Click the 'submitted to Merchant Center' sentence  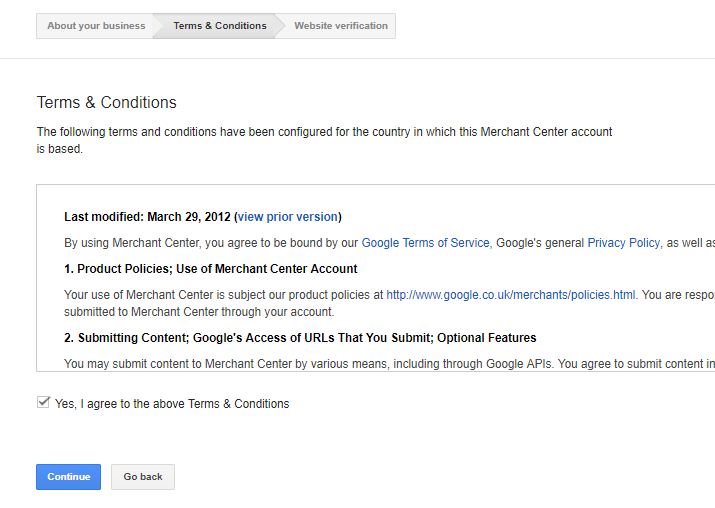tap(199, 312)
